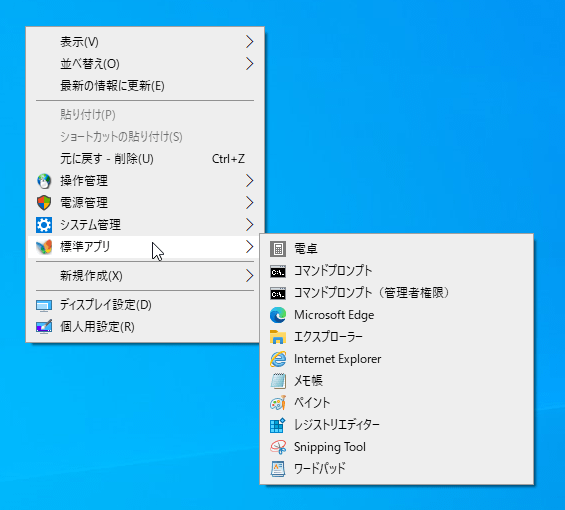Launch コマンドプロンプト via its black icon
The height and width of the screenshot is (510, 565).
click(278, 271)
